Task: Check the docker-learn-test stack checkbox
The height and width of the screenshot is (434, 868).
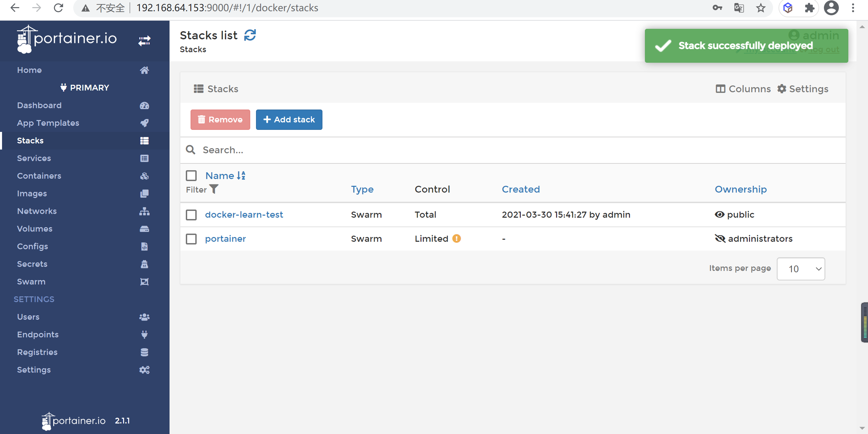Action: point(191,215)
